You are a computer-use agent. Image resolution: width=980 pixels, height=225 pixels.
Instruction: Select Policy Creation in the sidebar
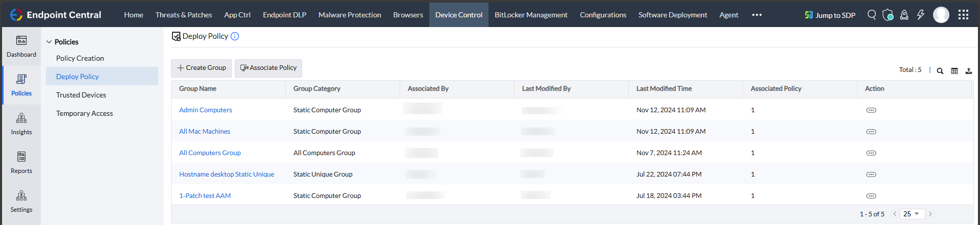tap(80, 58)
